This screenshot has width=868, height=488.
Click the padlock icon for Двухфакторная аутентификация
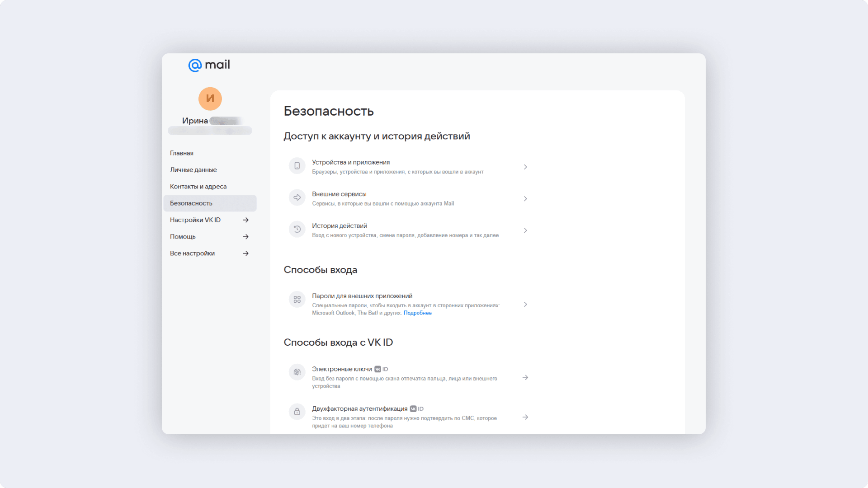click(297, 412)
